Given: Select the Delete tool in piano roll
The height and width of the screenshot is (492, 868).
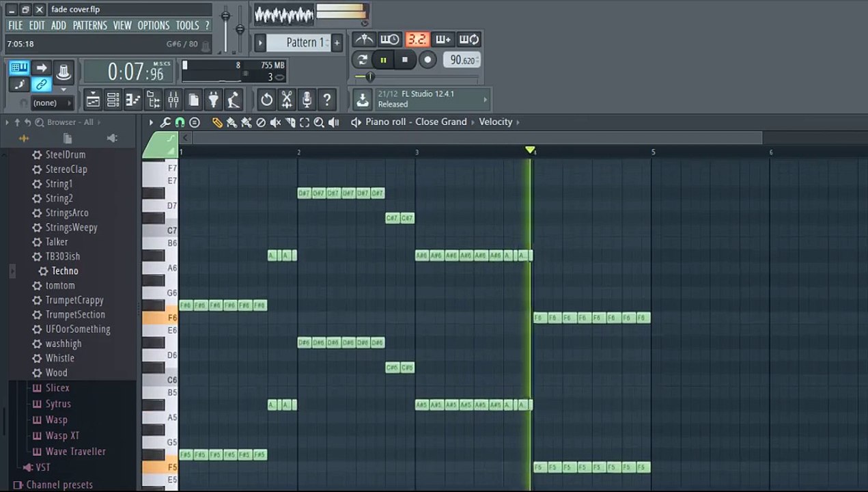Looking at the screenshot, I should tap(260, 122).
